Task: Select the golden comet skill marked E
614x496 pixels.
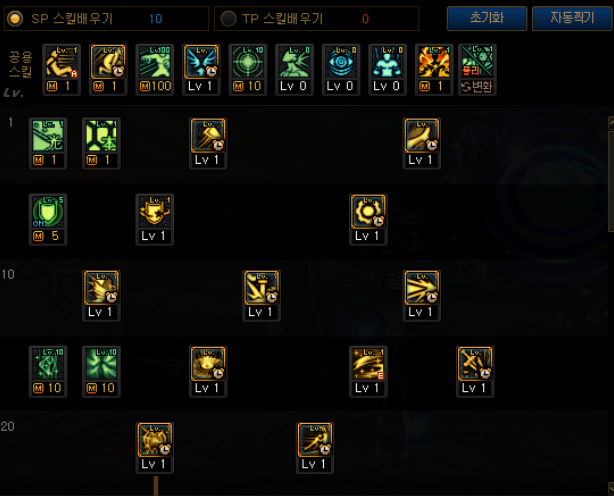Action: click(368, 372)
